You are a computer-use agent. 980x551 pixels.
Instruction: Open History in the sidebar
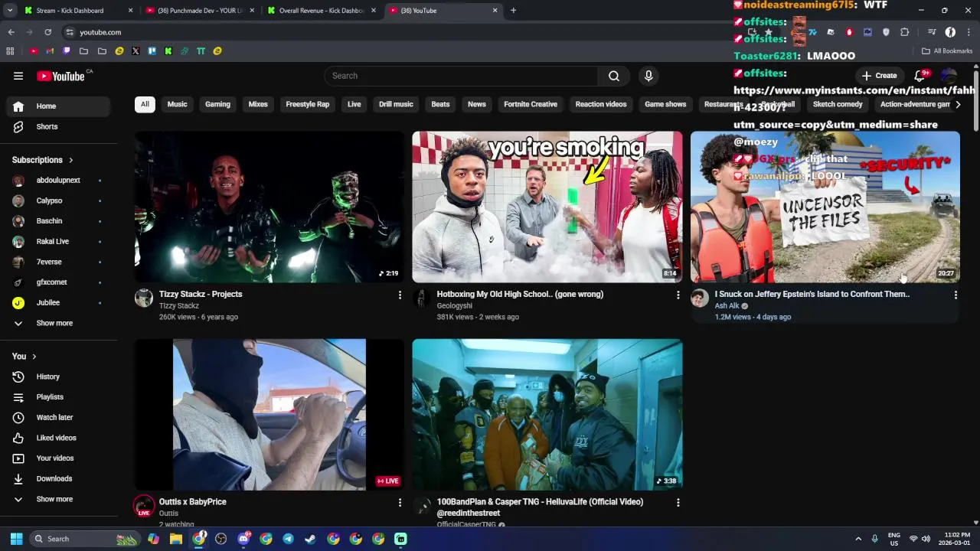(58, 377)
